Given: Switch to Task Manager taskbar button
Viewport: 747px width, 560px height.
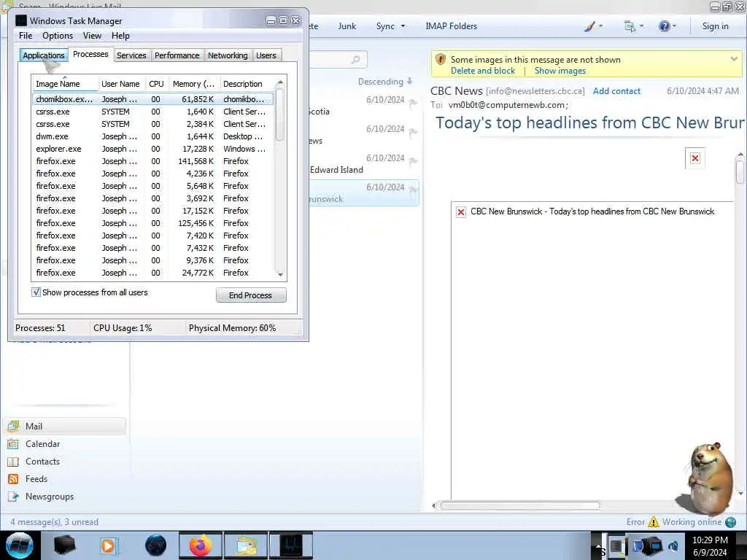Looking at the screenshot, I should pos(291,545).
